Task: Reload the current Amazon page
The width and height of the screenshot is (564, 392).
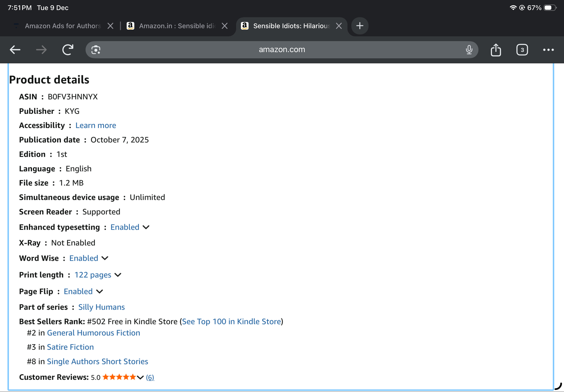Action: [x=68, y=50]
